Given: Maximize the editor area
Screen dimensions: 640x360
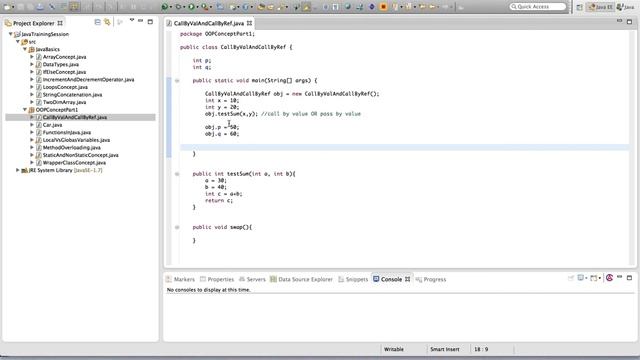Looking at the screenshot, I should [629, 21].
